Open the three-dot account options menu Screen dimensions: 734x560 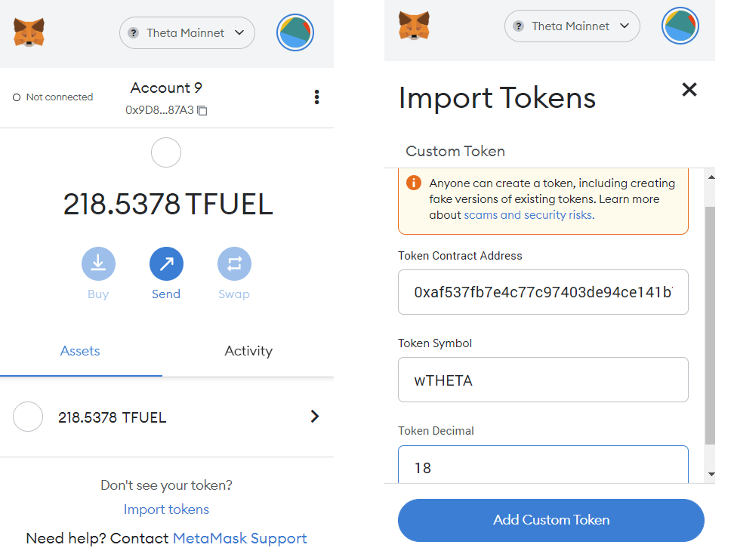317,97
